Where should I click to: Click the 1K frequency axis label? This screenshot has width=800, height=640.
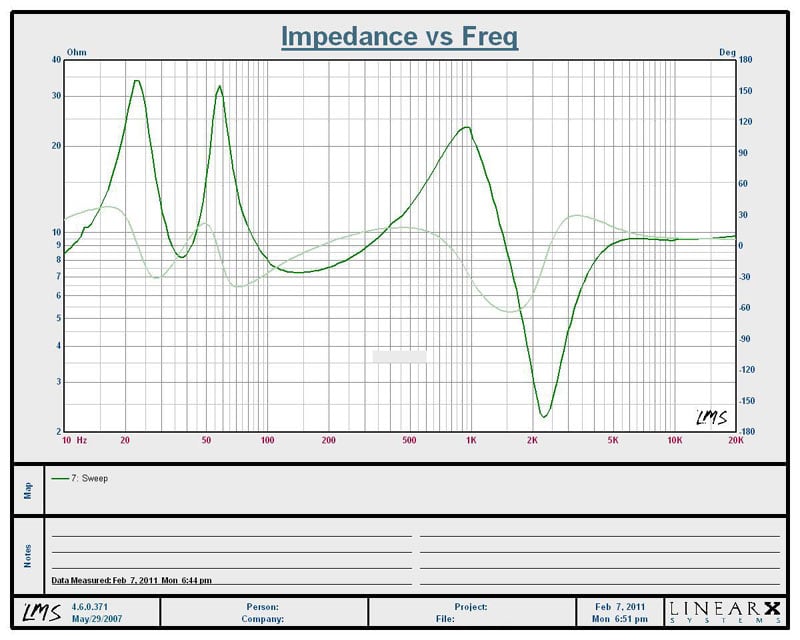(471, 440)
